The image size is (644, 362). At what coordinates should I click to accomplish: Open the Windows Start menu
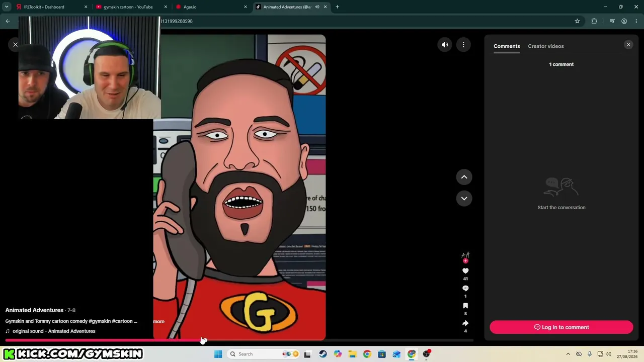click(x=218, y=354)
